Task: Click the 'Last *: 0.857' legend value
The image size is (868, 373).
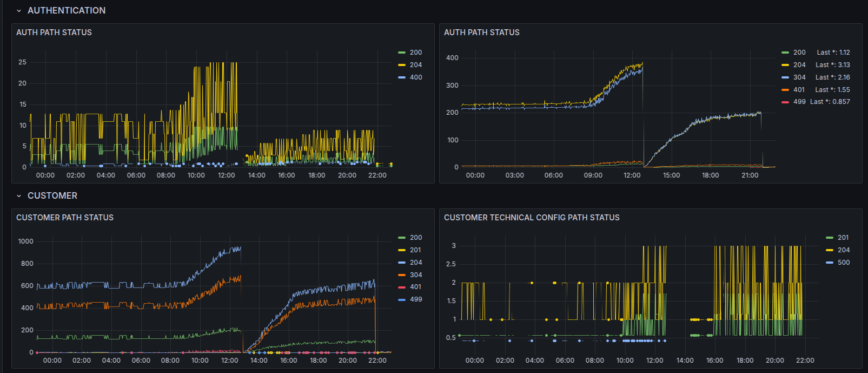Action: (x=830, y=102)
